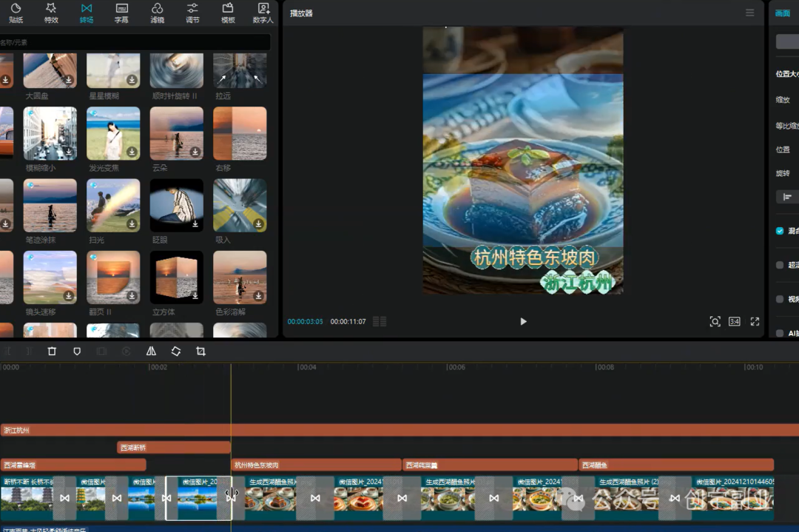Choose the 右移 transition thumbnail
The height and width of the screenshot is (532, 799).
(240, 133)
